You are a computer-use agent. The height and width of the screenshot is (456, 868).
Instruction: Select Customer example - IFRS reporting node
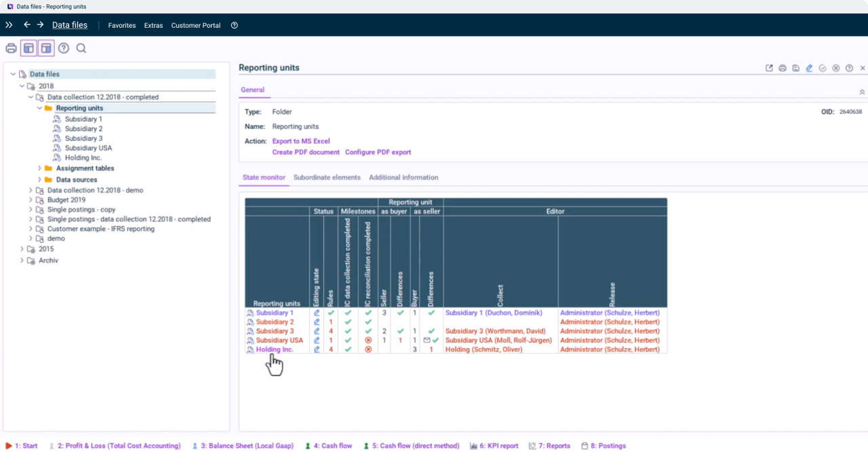coord(101,229)
